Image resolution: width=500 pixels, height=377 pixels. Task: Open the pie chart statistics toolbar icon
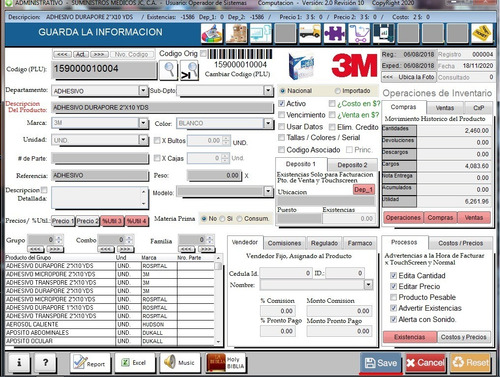point(212,33)
